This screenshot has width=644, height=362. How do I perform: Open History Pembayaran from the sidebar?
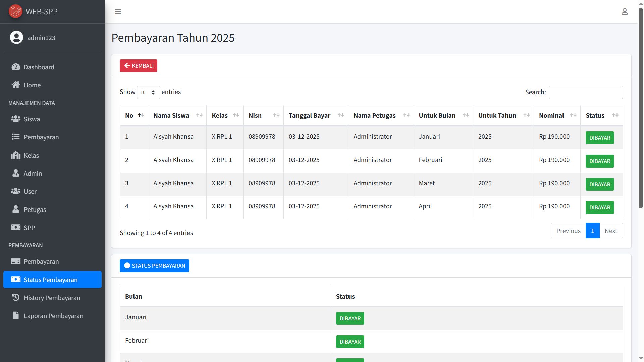52,298
